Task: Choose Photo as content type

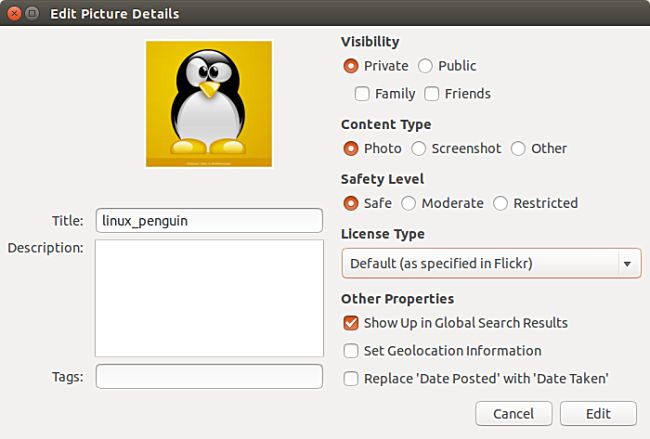Action: (x=351, y=148)
